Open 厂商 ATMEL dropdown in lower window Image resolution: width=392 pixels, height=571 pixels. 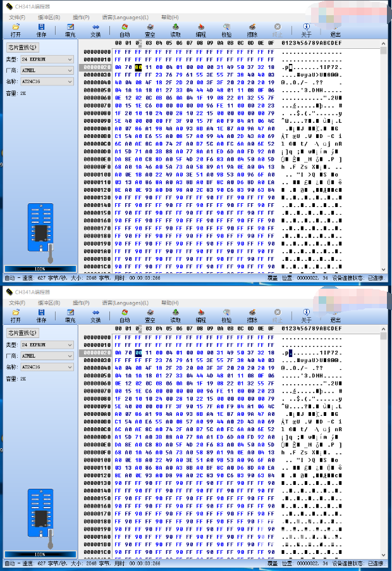[47, 356]
